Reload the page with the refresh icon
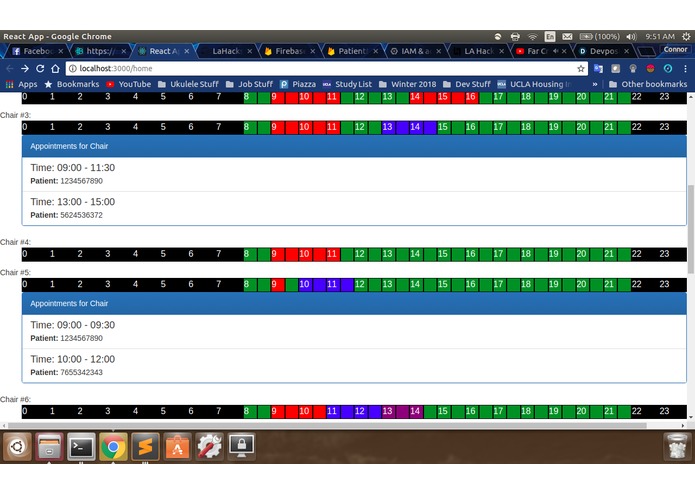The image size is (695, 494). click(40, 69)
